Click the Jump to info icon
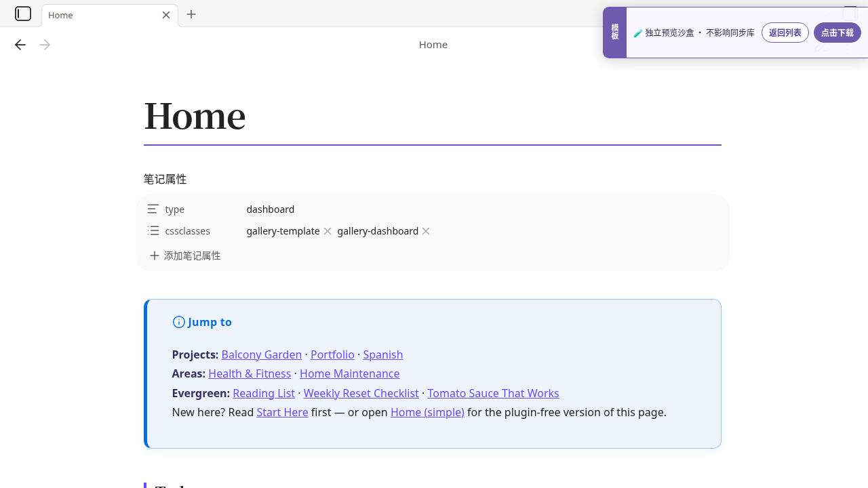The image size is (868, 488). tap(179, 322)
